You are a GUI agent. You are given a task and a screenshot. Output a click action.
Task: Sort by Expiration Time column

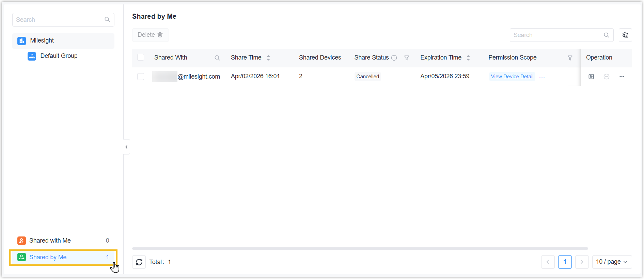click(468, 58)
